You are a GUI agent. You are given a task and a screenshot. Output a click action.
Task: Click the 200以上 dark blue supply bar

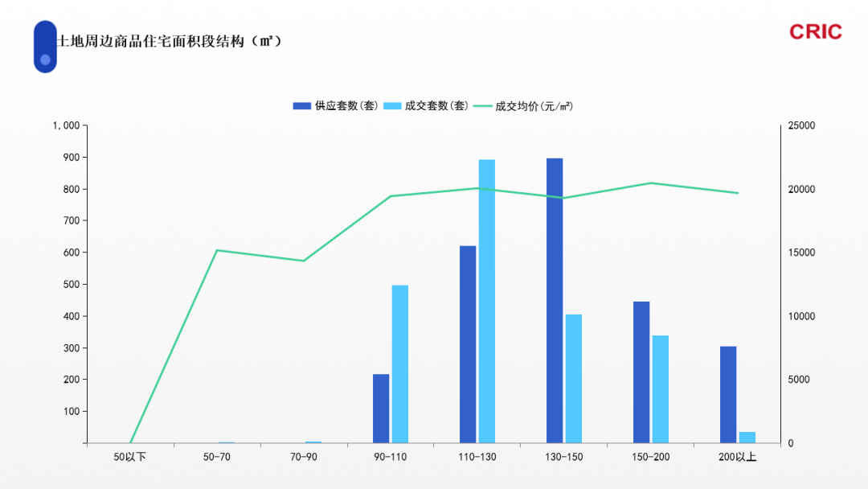728,395
